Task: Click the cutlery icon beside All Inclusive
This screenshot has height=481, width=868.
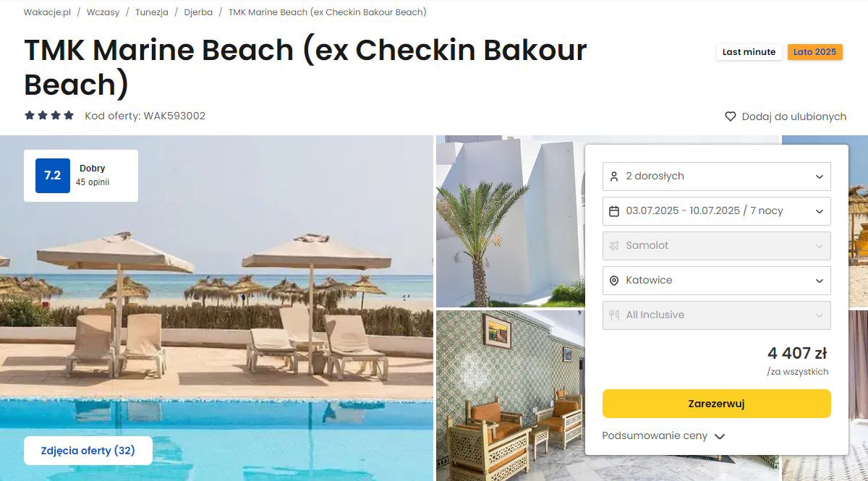Action: click(x=614, y=315)
